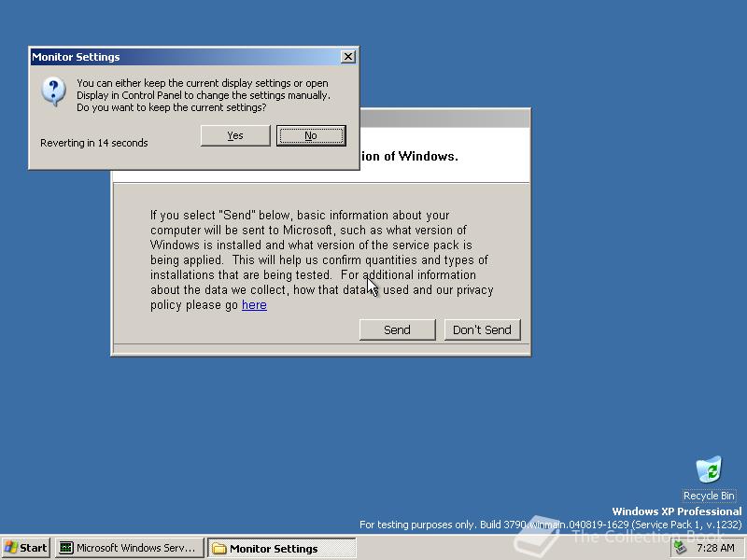This screenshot has height=560, width=747.
Task: Click the 'ion of Windows.' heading text
Action: [409, 156]
